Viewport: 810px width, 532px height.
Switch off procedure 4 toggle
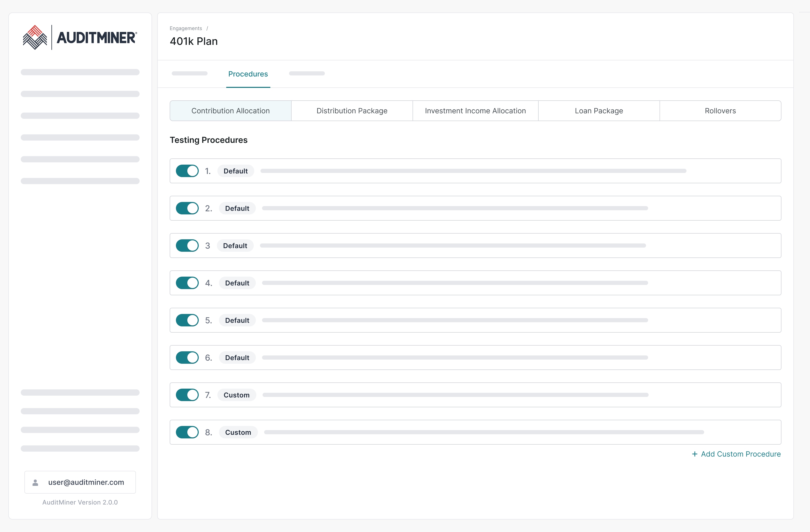(187, 283)
